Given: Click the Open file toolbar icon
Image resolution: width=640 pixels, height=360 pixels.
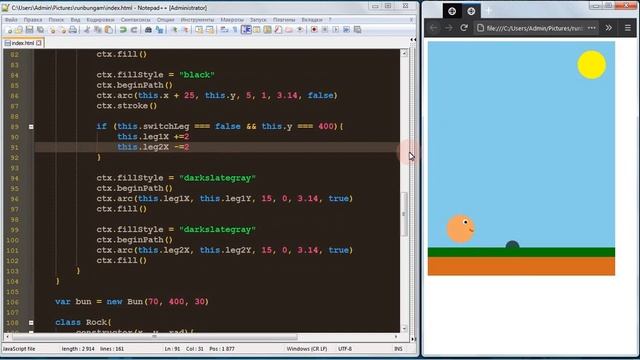Looking at the screenshot, I should click(19, 29).
